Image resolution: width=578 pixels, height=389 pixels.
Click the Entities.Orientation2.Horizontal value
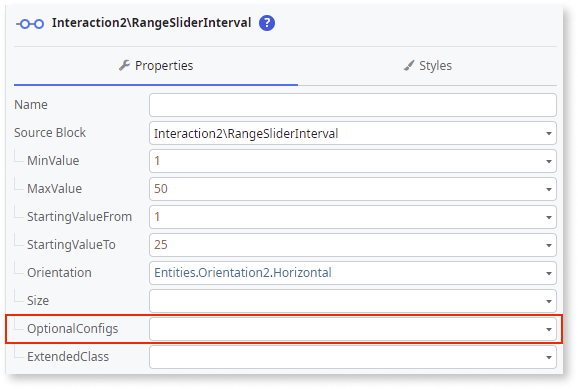(243, 273)
